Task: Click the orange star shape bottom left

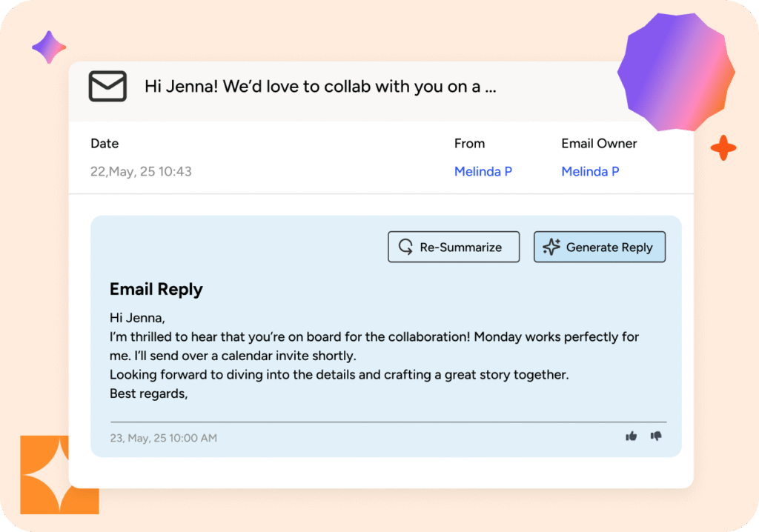Action: [x=59, y=474]
